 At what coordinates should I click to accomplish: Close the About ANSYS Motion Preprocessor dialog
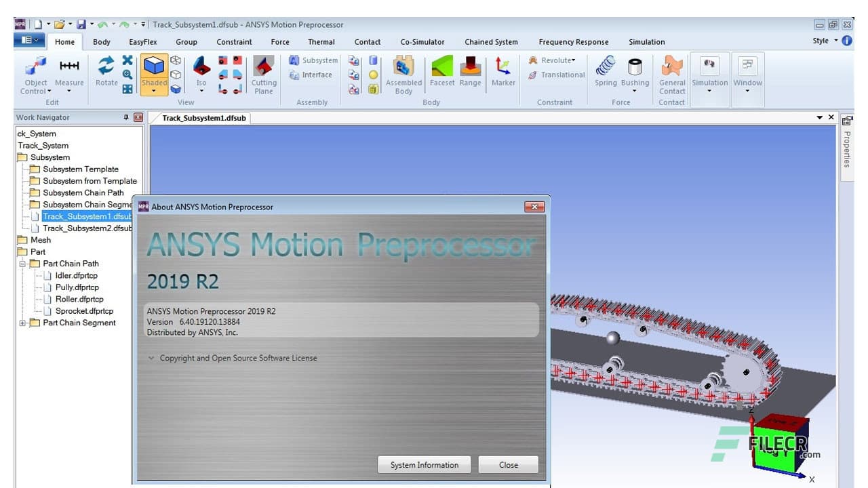point(508,464)
